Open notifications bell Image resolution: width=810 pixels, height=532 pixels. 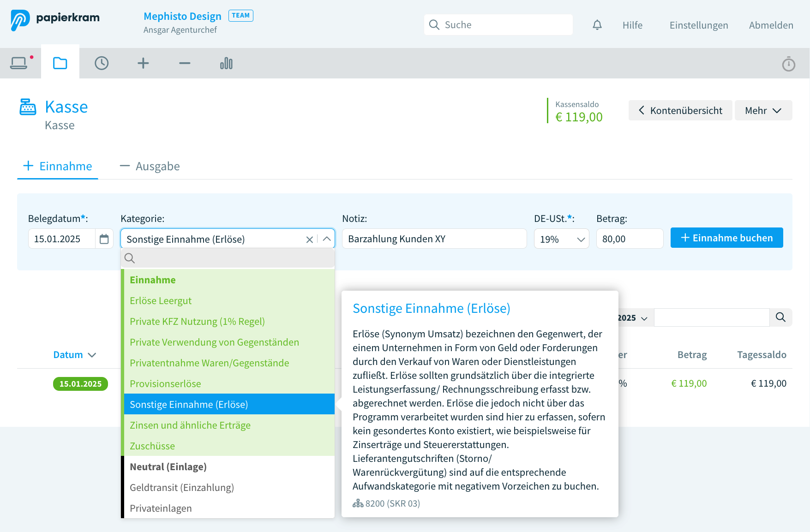tap(597, 25)
